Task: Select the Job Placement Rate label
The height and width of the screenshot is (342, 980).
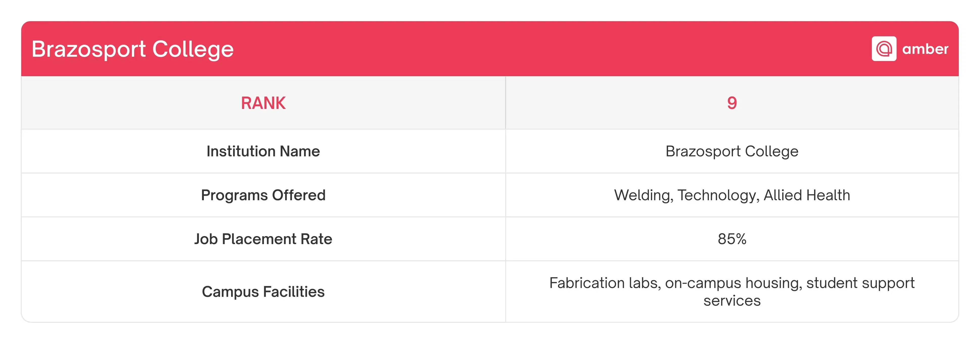Action: click(263, 239)
